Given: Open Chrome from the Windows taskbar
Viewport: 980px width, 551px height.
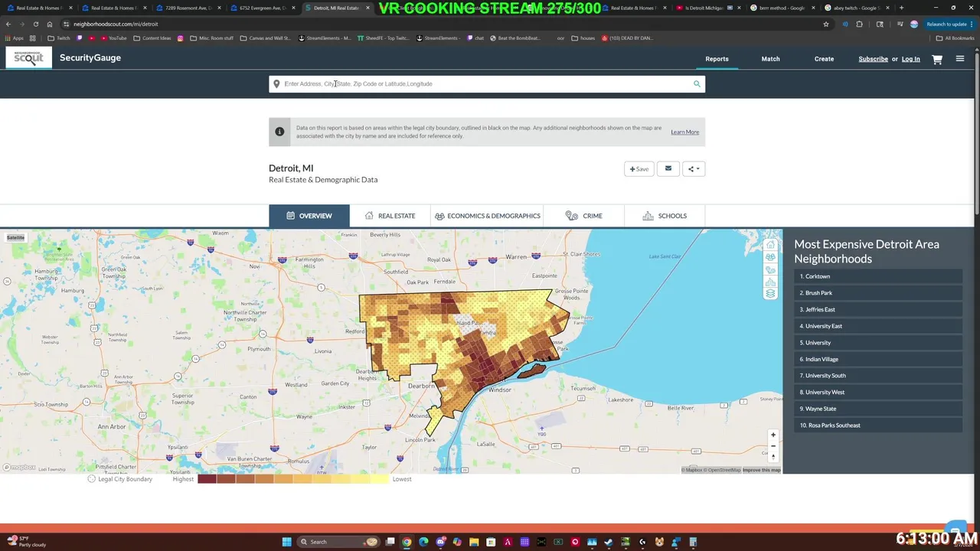Looking at the screenshot, I should pyautogui.click(x=407, y=542).
